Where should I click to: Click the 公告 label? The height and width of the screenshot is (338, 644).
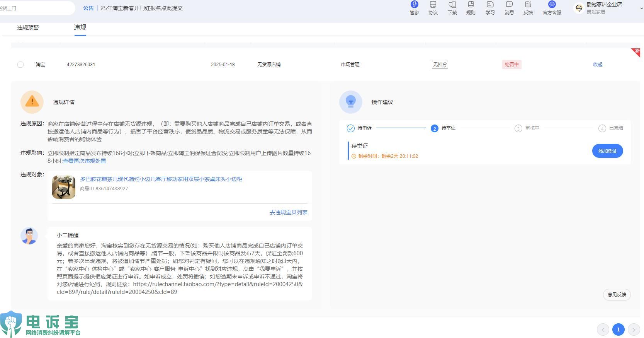[88, 8]
